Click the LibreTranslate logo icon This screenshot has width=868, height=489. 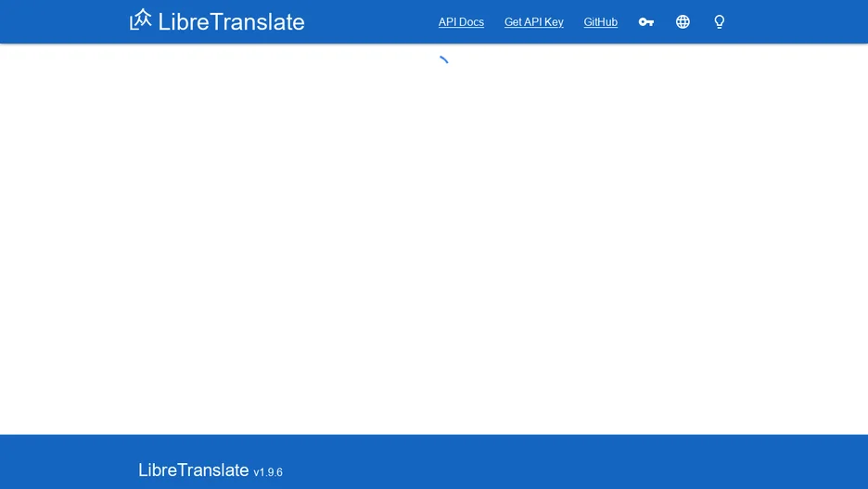pyautogui.click(x=141, y=19)
